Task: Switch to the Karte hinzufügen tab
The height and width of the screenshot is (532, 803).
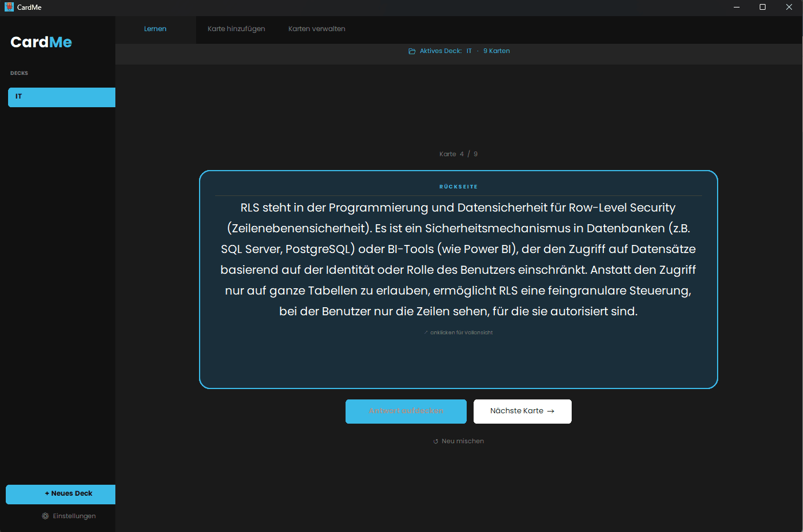Action: click(x=236, y=28)
